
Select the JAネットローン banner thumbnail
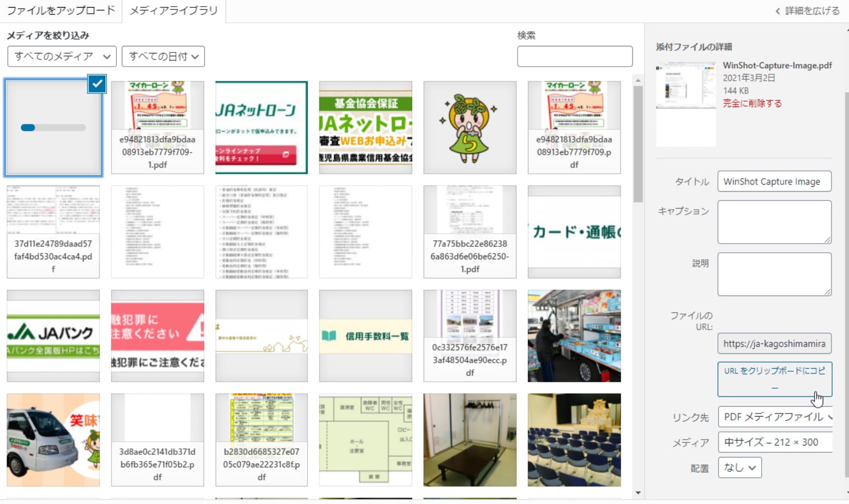tap(262, 127)
